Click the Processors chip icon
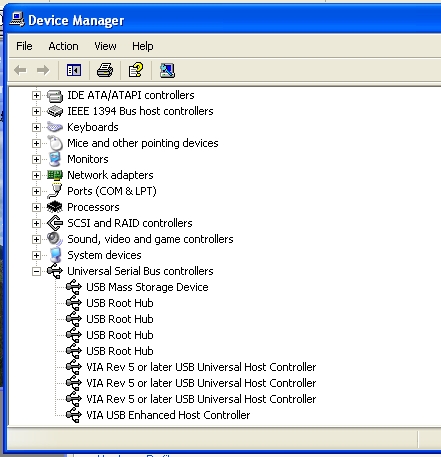Screen dimensions: 441x457 pos(55,207)
